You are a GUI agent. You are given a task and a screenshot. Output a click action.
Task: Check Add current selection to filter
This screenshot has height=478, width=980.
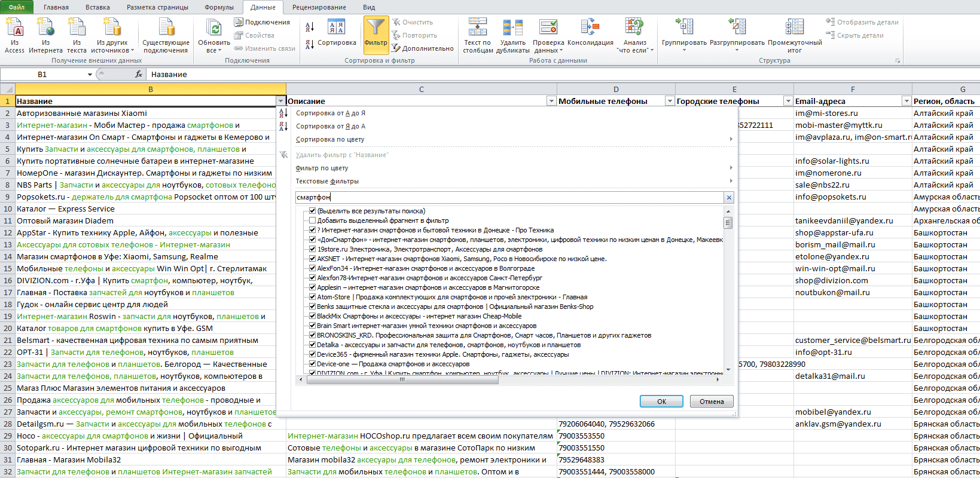pyautogui.click(x=312, y=220)
